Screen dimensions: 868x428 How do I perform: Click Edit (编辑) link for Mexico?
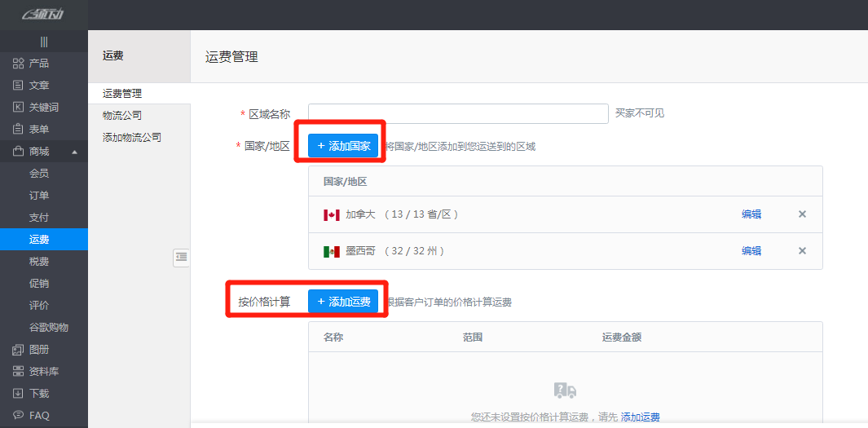pos(751,251)
